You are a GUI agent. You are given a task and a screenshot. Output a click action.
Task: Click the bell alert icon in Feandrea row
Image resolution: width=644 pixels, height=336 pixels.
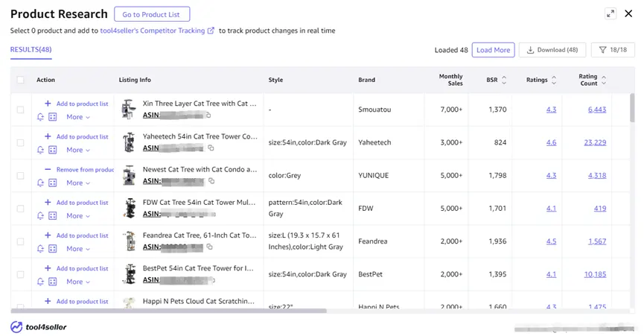pyautogui.click(x=40, y=249)
